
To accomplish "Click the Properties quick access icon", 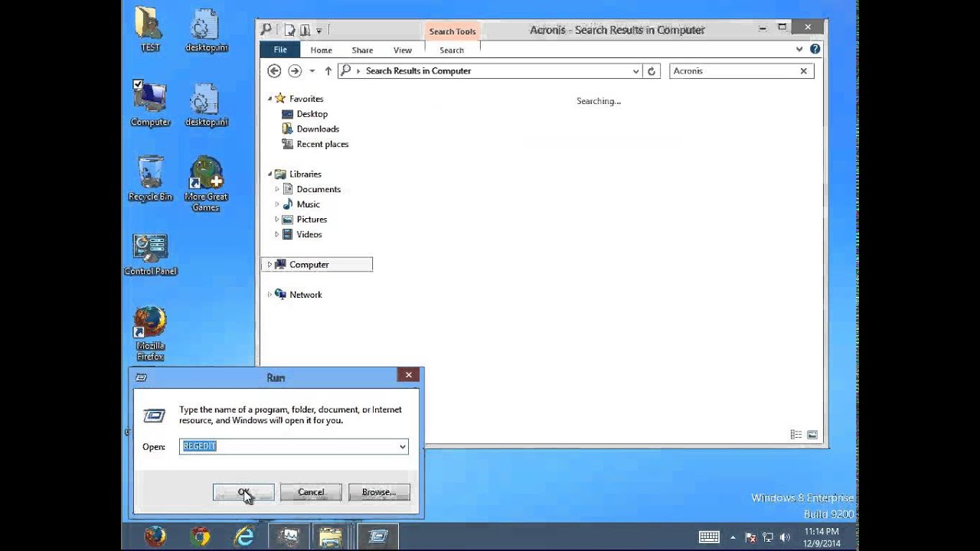I will (x=290, y=30).
